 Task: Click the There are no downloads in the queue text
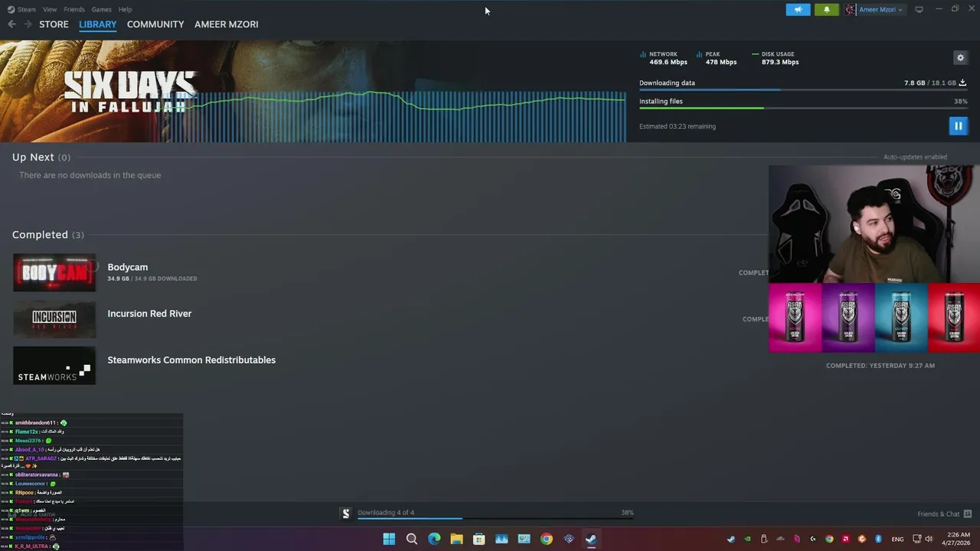90,175
